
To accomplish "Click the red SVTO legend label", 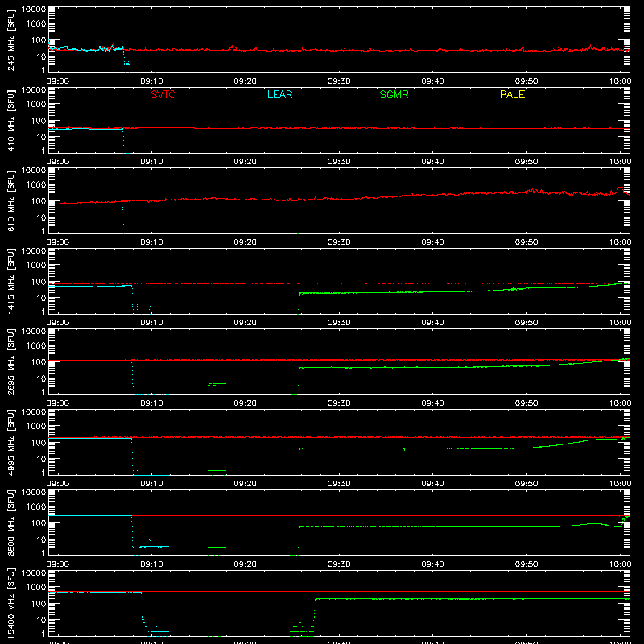I will coord(163,94).
